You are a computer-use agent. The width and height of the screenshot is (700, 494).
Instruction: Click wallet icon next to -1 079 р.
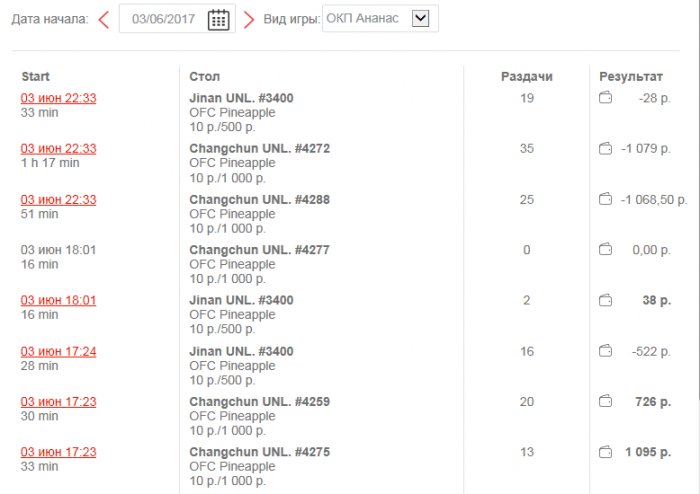[x=605, y=148]
